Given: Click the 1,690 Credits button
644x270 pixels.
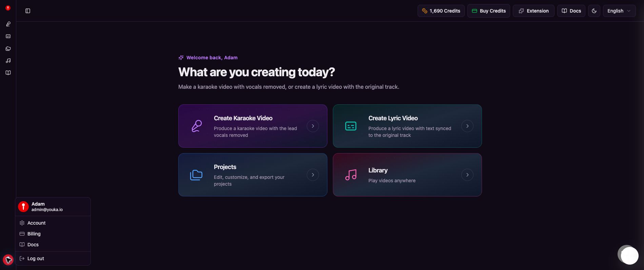Looking at the screenshot, I should tap(441, 11).
